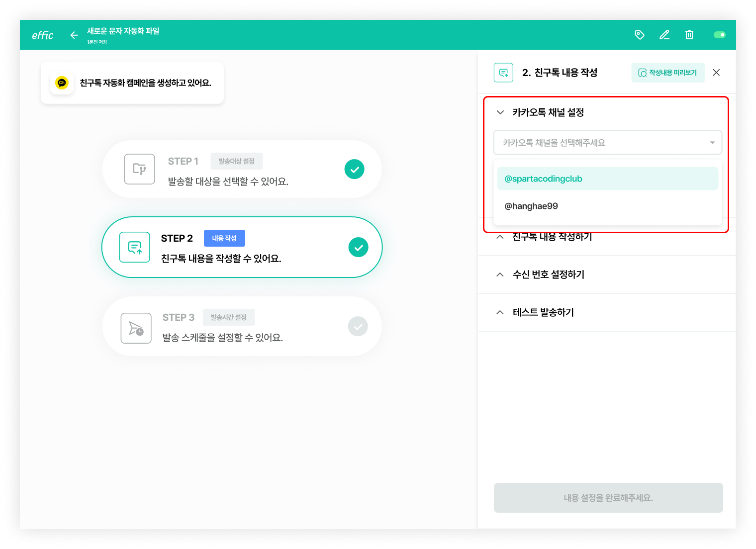The image size is (756, 549).
Task: Click the trash delete icon in the header
Action: 689,35
